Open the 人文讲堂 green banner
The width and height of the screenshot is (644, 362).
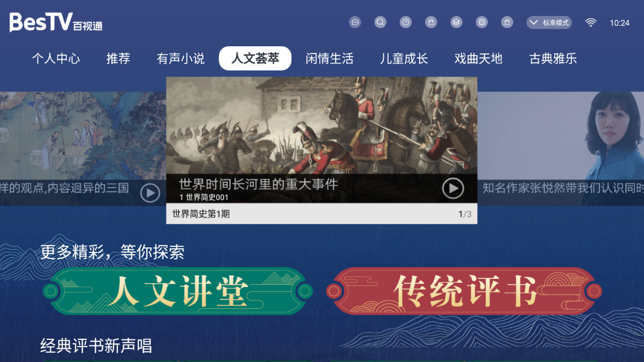pos(178,291)
